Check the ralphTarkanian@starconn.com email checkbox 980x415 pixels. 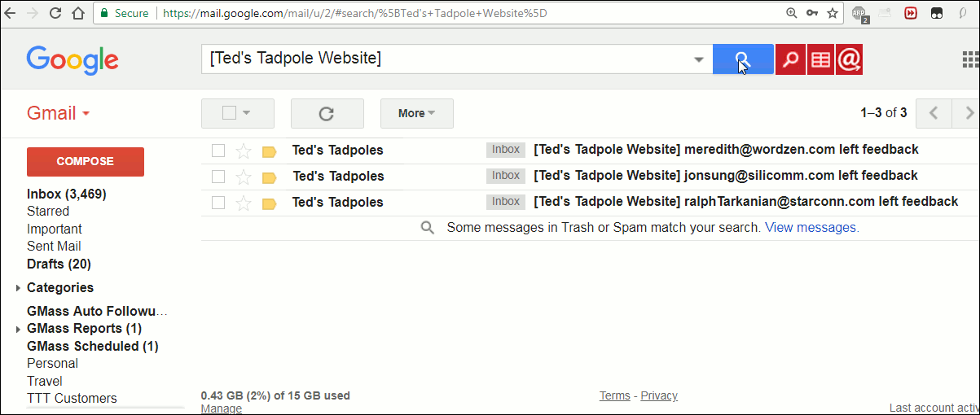(x=218, y=203)
